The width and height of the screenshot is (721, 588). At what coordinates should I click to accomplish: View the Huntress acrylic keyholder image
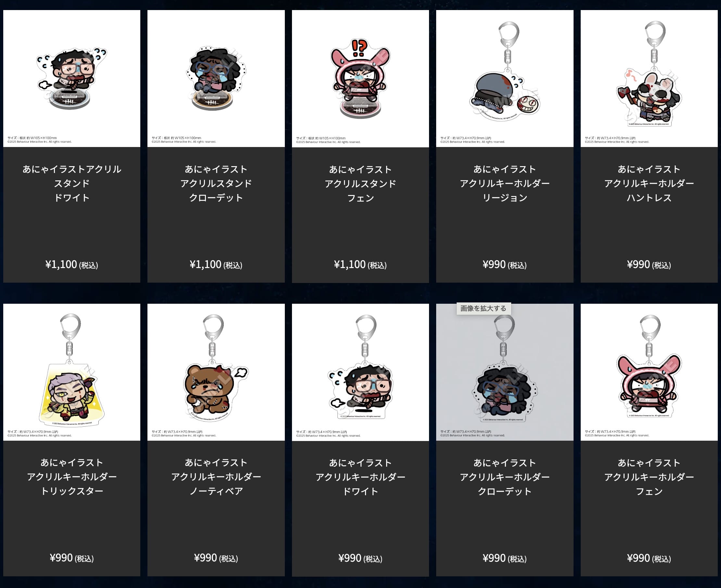point(649,78)
